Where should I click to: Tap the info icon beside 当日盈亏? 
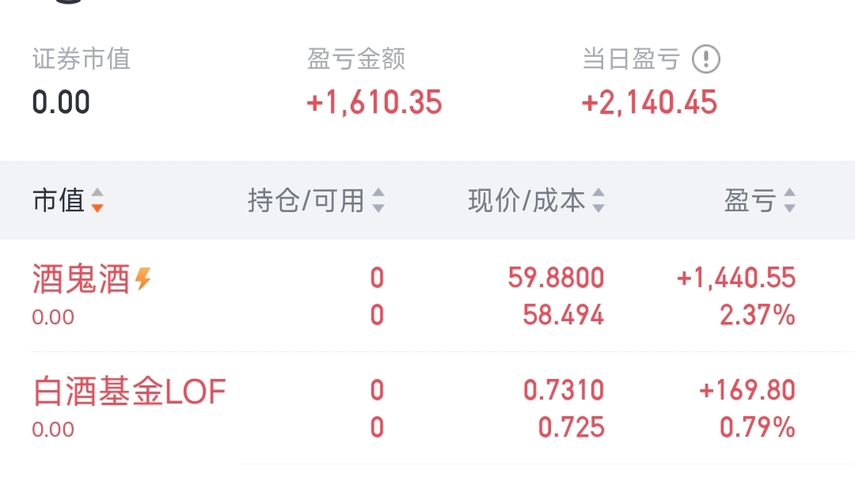[706, 59]
